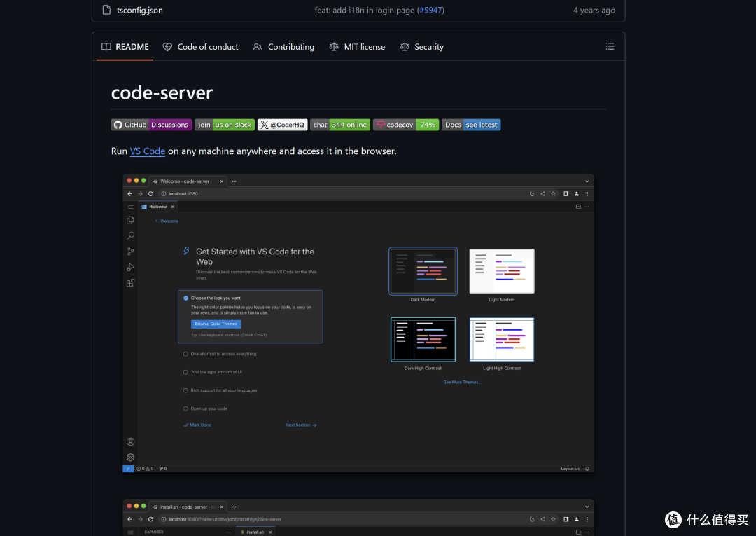Select the Light Modern theme thumbnail

(502, 271)
